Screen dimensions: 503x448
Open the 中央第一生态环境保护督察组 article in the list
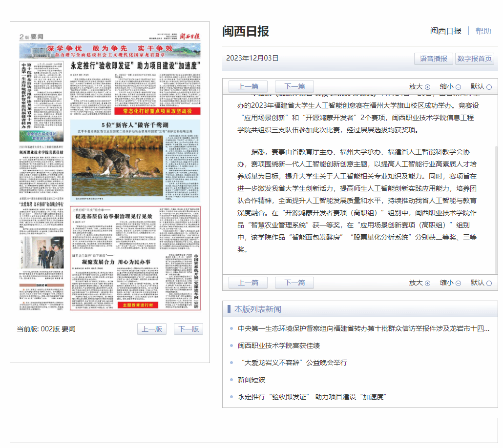363,328
